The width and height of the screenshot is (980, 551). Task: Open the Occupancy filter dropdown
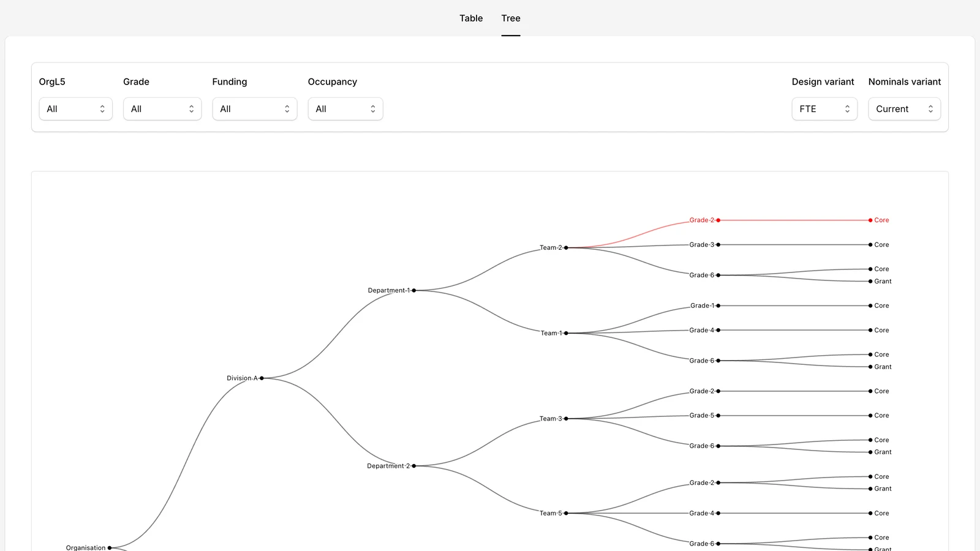click(345, 109)
